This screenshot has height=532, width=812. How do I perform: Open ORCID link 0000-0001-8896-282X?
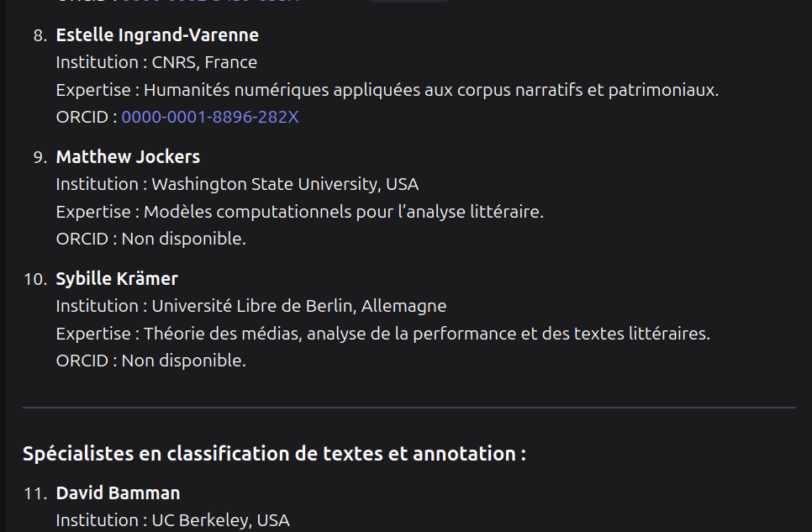(209, 117)
